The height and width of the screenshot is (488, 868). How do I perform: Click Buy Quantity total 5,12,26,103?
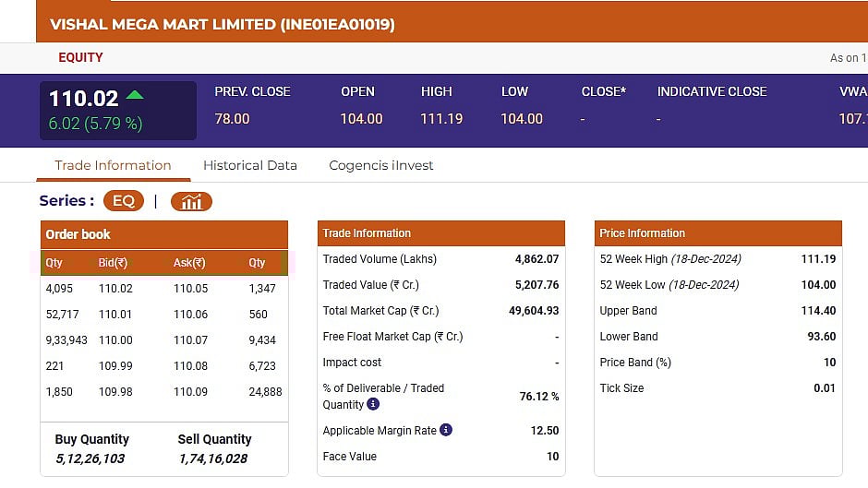click(90, 458)
